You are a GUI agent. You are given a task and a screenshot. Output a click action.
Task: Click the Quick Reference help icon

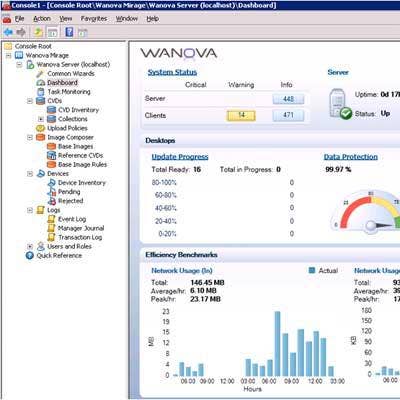point(30,256)
